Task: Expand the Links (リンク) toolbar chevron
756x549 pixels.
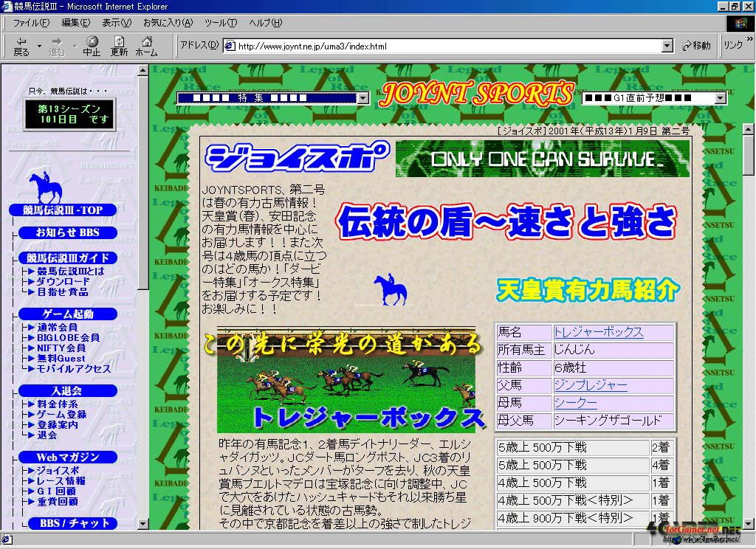Action: coord(749,39)
